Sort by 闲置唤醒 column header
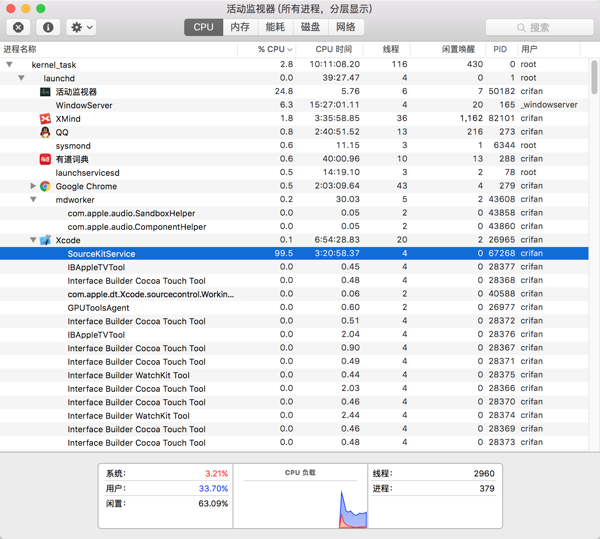 (x=448, y=49)
